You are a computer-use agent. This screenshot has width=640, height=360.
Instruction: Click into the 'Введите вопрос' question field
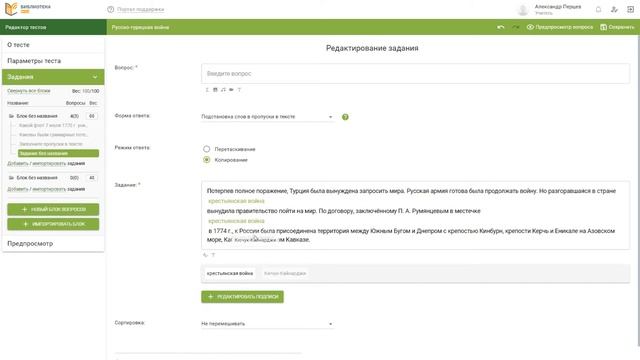pyautogui.click(x=415, y=73)
